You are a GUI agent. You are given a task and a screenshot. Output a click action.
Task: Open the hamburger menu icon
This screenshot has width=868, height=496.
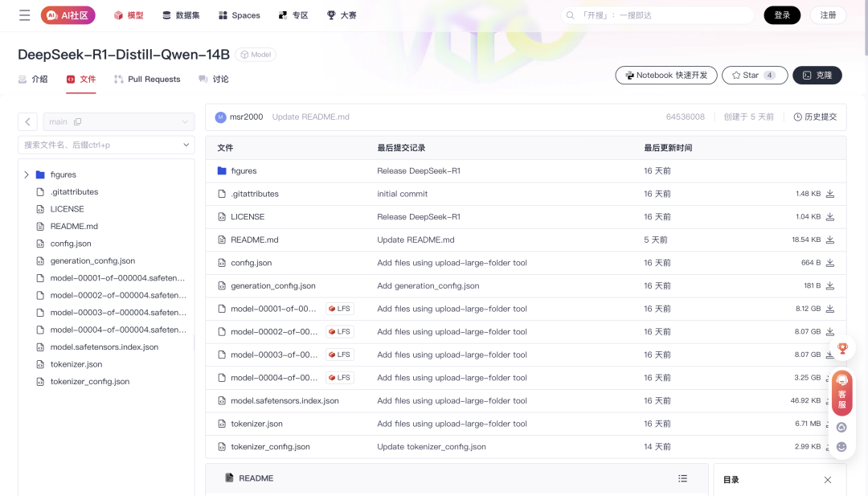tap(24, 15)
